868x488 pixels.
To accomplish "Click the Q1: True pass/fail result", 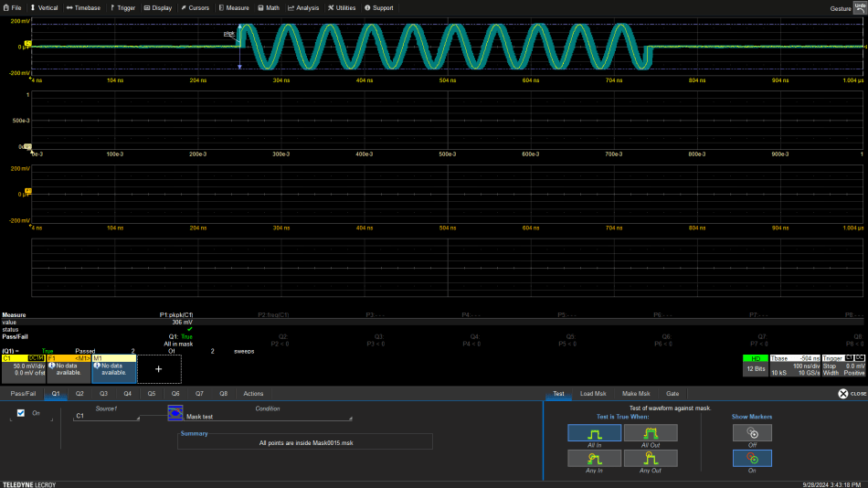I will coord(181,337).
